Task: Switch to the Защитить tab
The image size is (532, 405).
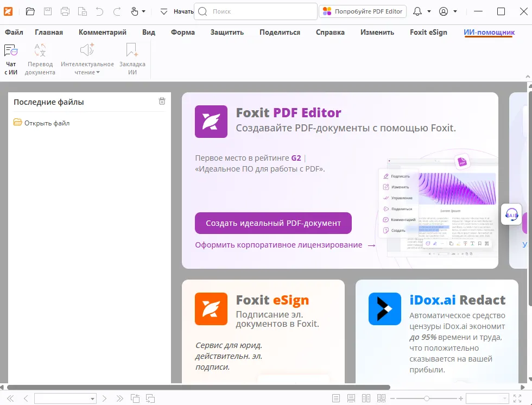Action: (227, 32)
